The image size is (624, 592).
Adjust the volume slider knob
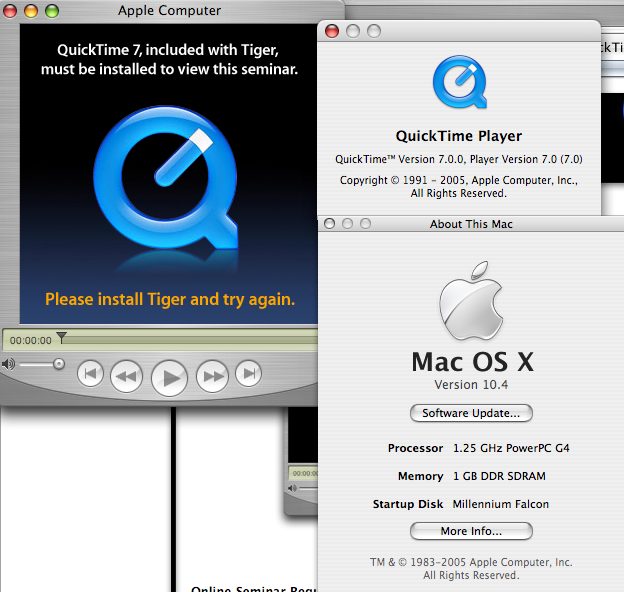click(x=59, y=364)
